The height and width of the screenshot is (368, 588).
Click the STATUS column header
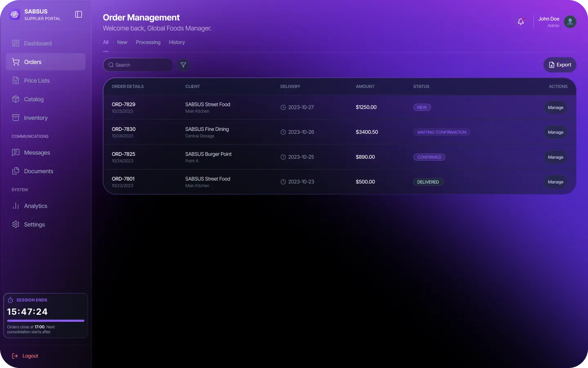point(421,86)
